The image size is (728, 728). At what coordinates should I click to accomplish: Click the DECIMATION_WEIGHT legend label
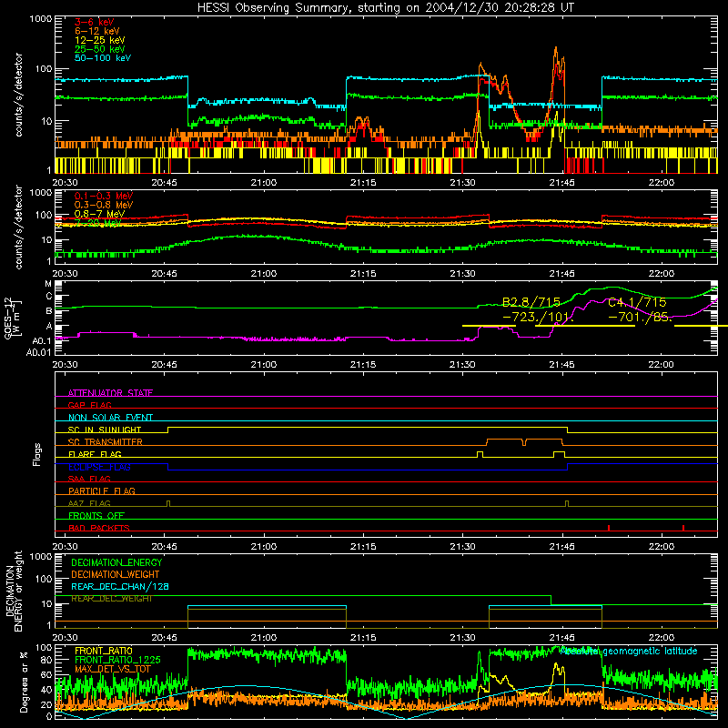116,574
